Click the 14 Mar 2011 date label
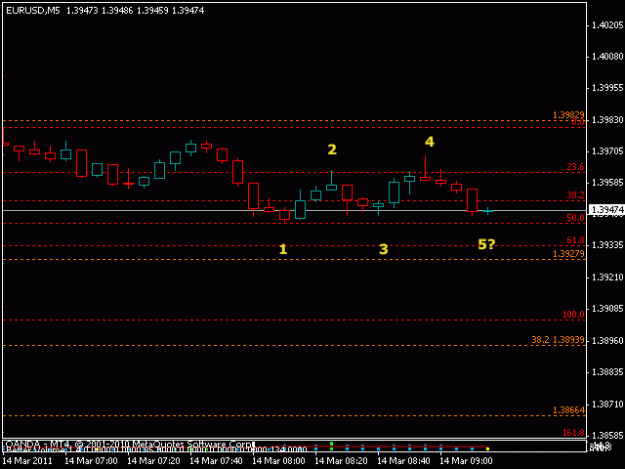The image size is (625, 469). click(x=28, y=461)
